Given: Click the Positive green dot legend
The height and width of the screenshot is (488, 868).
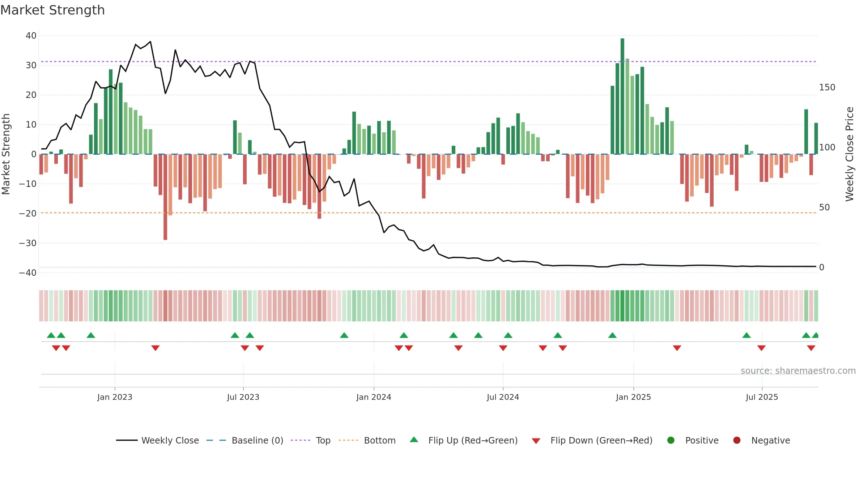Looking at the screenshot, I should point(671,440).
